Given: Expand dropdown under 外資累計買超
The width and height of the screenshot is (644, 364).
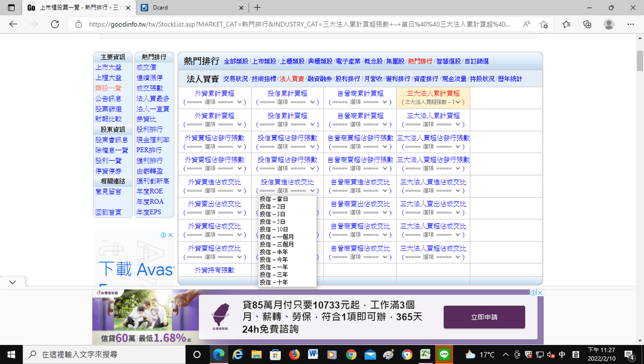Looking at the screenshot, I should [x=214, y=102].
